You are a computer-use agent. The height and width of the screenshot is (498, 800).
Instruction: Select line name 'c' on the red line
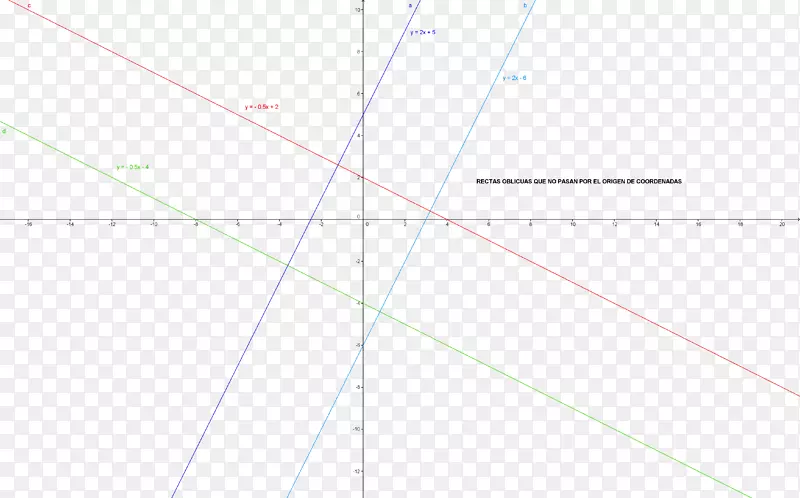tap(29, 6)
